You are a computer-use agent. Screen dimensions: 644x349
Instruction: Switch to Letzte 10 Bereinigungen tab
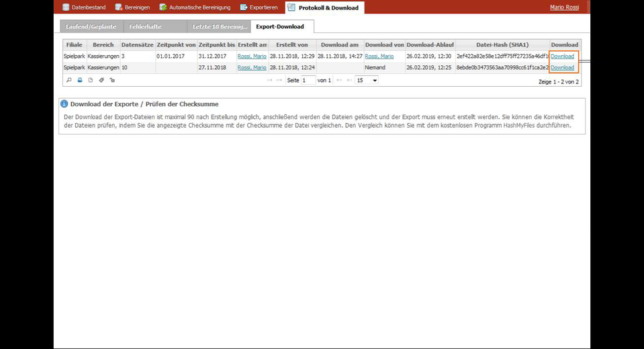(219, 26)
